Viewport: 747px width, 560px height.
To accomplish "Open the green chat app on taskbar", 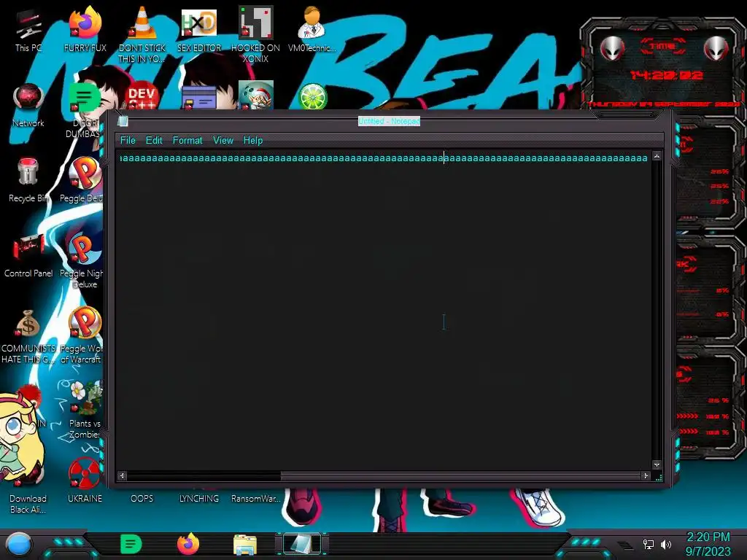I will 131,544.
